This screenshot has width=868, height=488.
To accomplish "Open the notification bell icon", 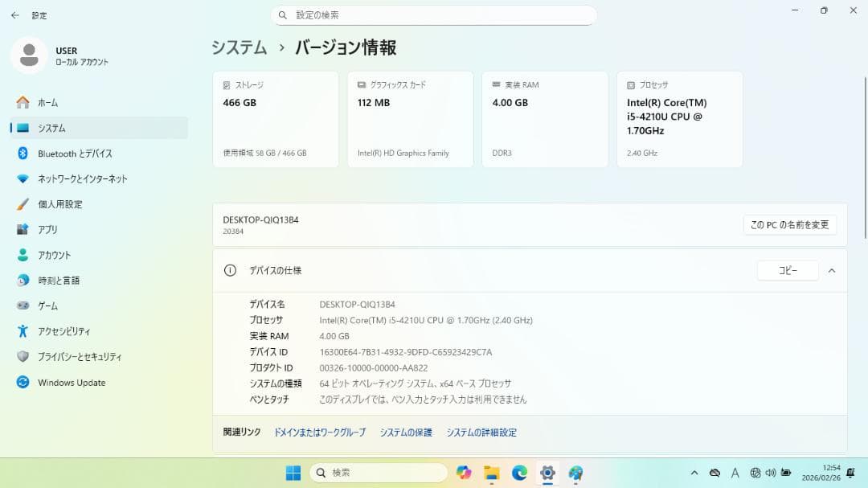I will click(851, 473).
